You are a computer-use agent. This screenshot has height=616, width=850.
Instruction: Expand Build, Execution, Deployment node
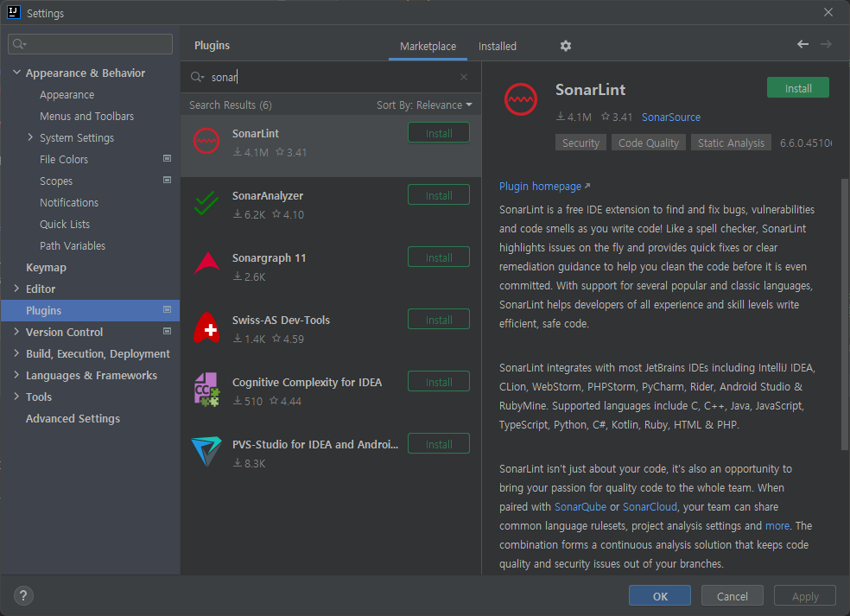[x=16, y=353]
